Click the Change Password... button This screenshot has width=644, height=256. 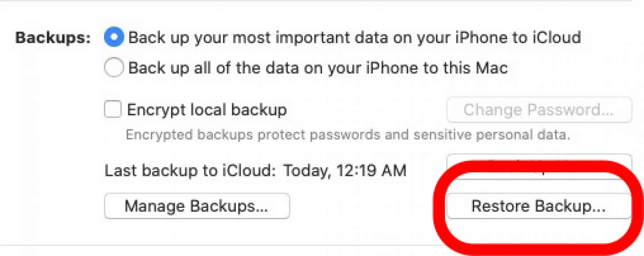coord(539,110)
